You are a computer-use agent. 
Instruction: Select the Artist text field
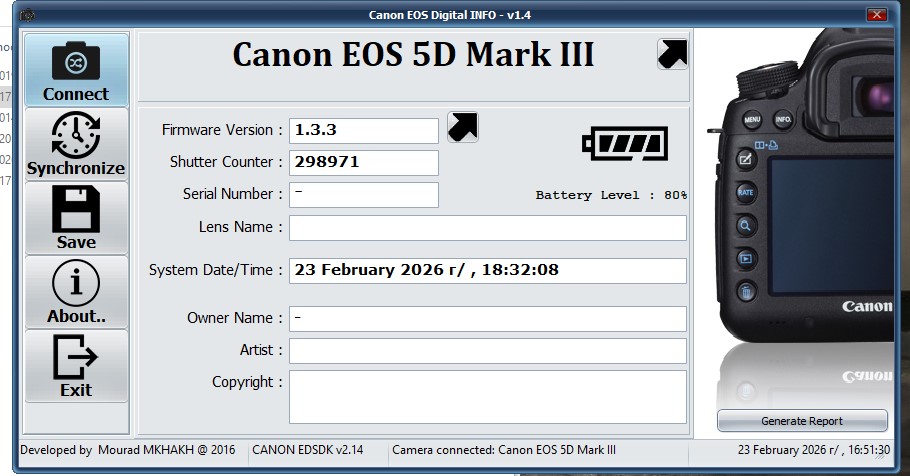click(x=488, y=351)
